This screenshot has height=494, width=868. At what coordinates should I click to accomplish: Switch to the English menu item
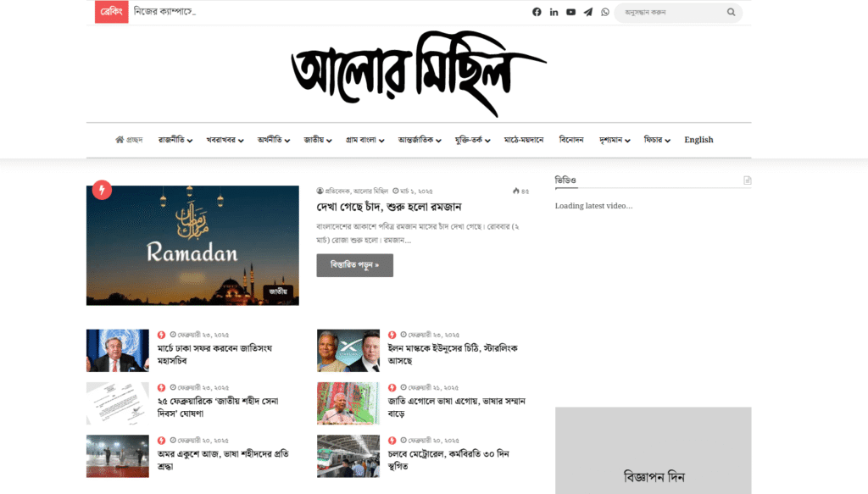(698, 140)
